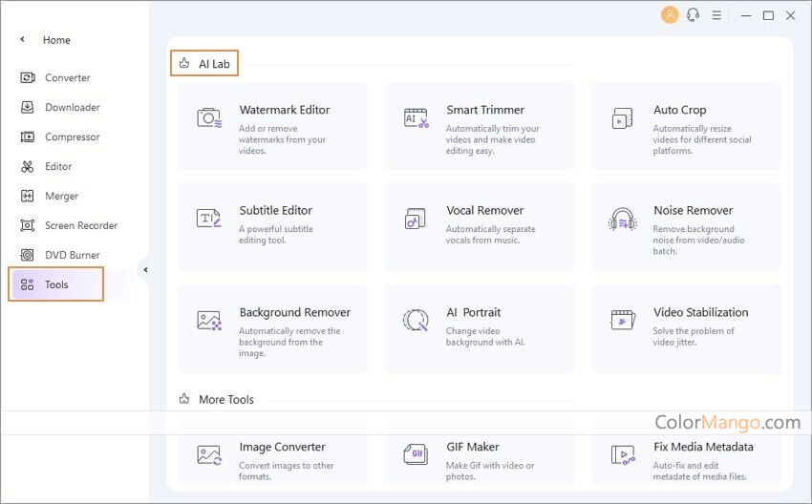This screenshot has height=504, width=812.
Task: Open the support headset icon
Action: tap(693, 15)
